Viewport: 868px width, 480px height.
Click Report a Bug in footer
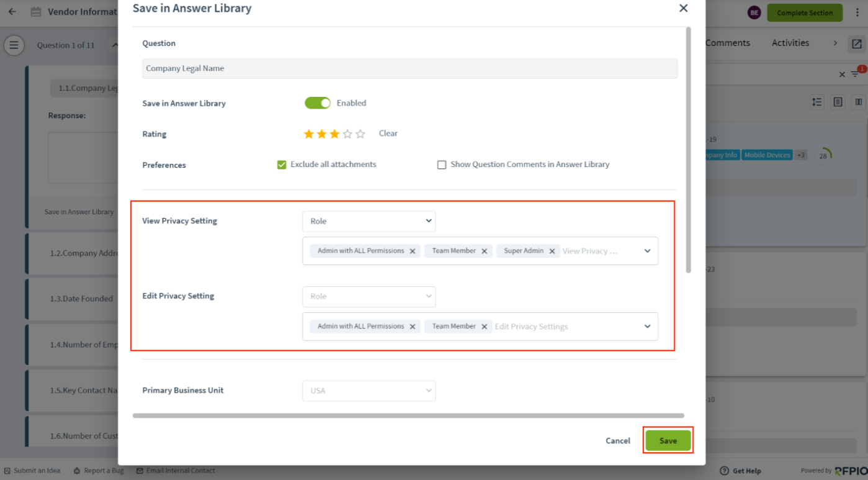pyautogui.click(x=99, y=471)
